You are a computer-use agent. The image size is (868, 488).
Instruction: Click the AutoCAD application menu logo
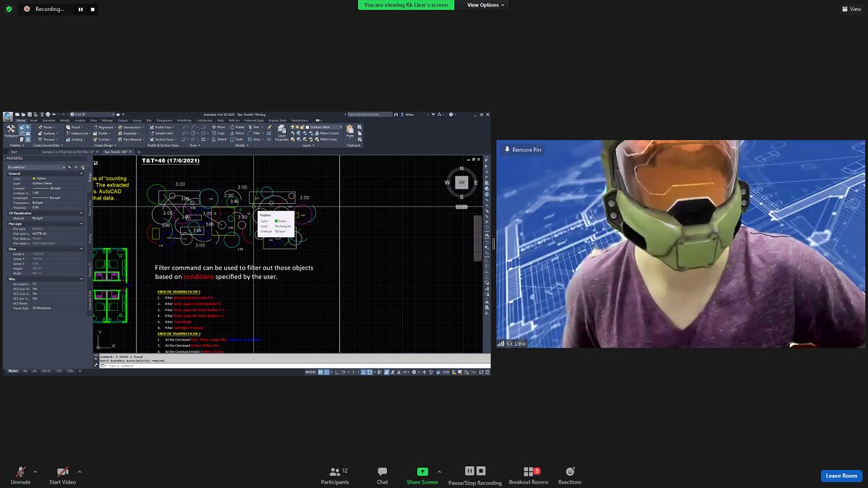tap(8, 115)
